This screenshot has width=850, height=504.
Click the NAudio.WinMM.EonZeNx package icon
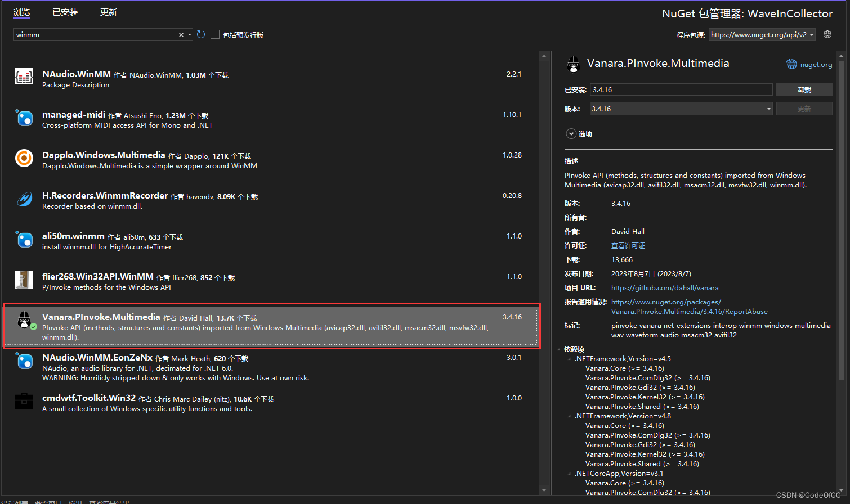tap(24, 361)
